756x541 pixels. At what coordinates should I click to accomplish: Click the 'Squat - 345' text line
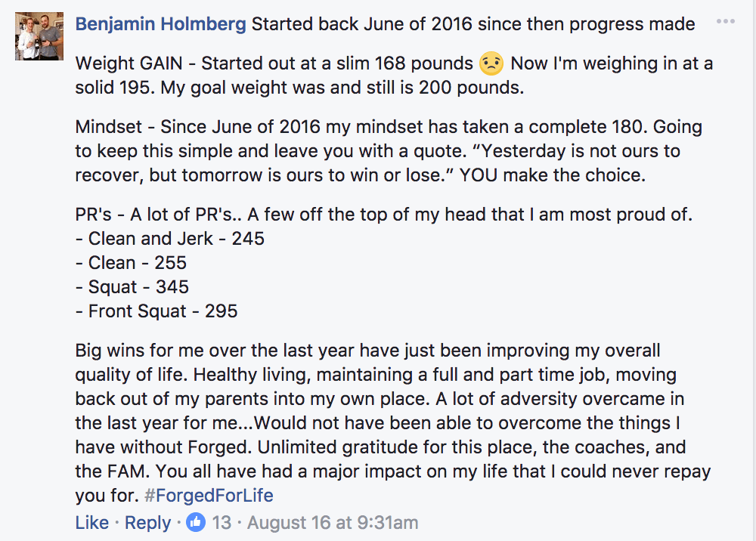132,287
